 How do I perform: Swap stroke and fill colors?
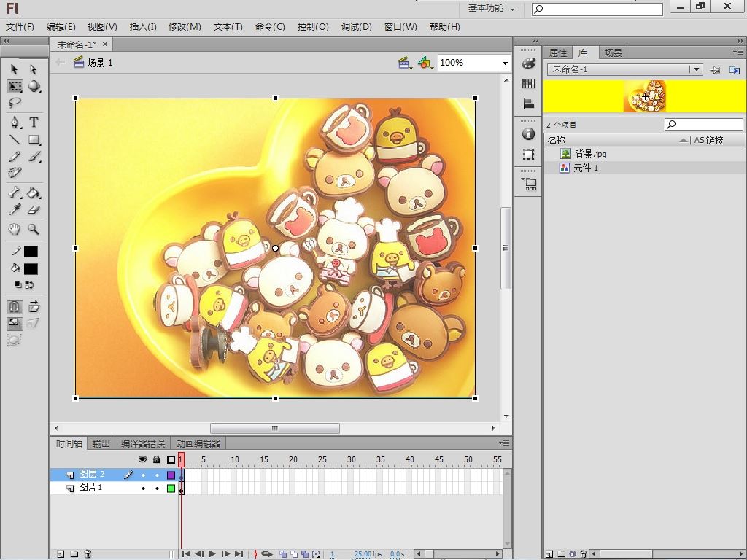coord(29,285)
